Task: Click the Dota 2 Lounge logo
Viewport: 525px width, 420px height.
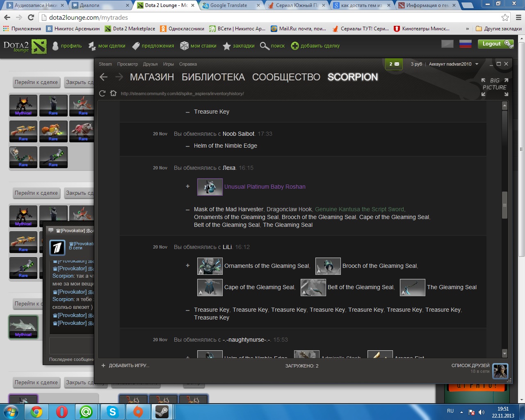Action: [25, 46]
